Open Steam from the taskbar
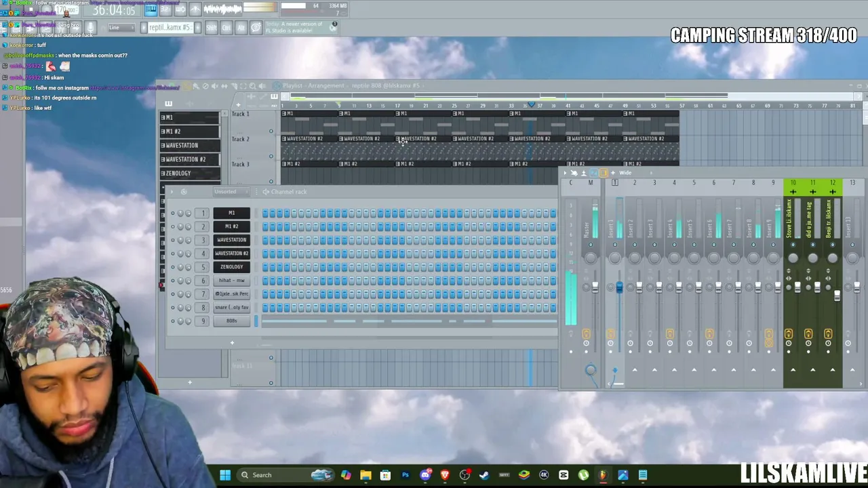Screen dimensions: 868x488 click(x=484, y=475)
